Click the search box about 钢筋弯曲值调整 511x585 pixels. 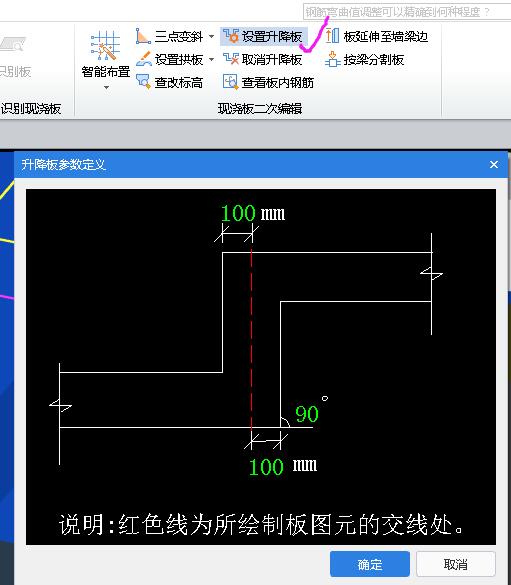coord(407,12)
